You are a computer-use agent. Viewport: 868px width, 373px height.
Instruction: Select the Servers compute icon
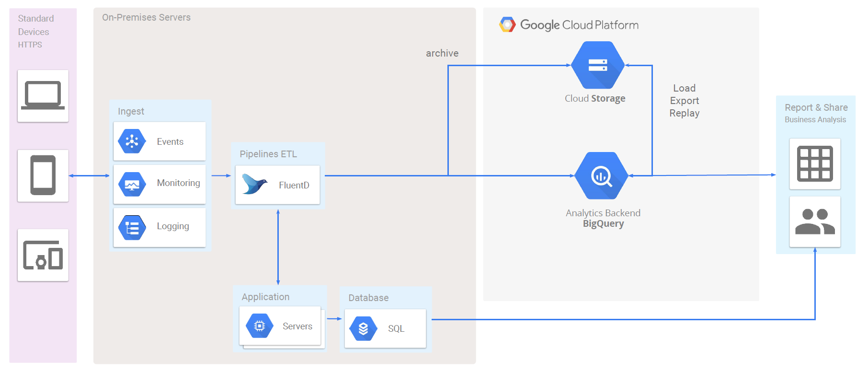[259, 326]
